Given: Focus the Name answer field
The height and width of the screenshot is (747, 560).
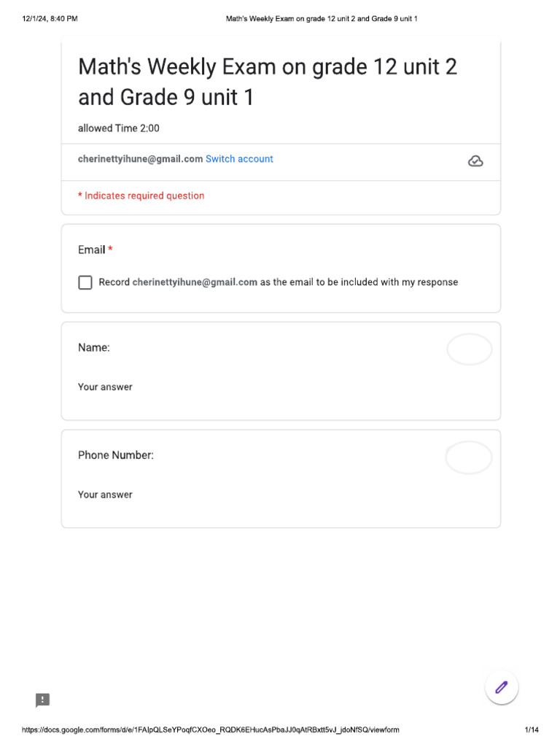Looking at the screenshot, I should (106, 387).
